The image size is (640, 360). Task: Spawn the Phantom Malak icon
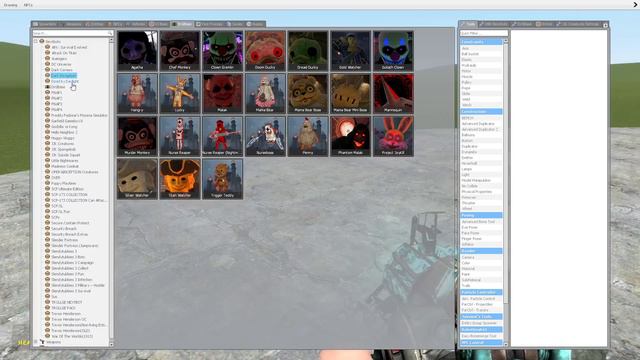click(x=350, y=136)
